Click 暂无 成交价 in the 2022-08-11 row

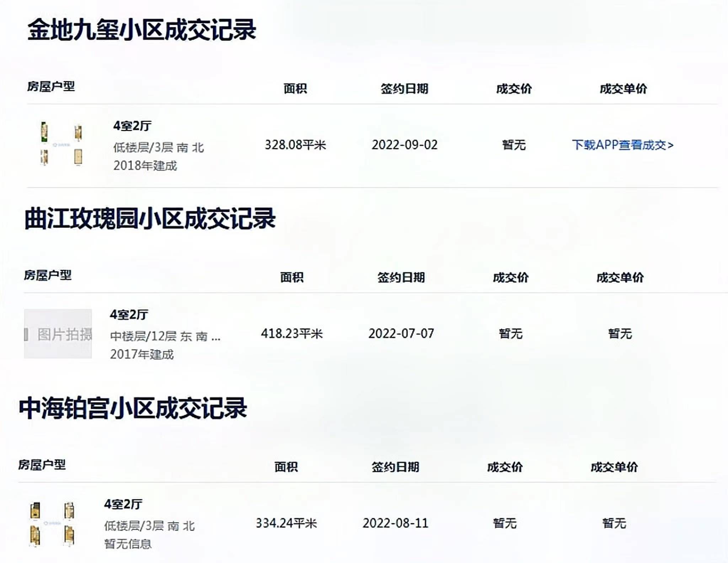505,523
